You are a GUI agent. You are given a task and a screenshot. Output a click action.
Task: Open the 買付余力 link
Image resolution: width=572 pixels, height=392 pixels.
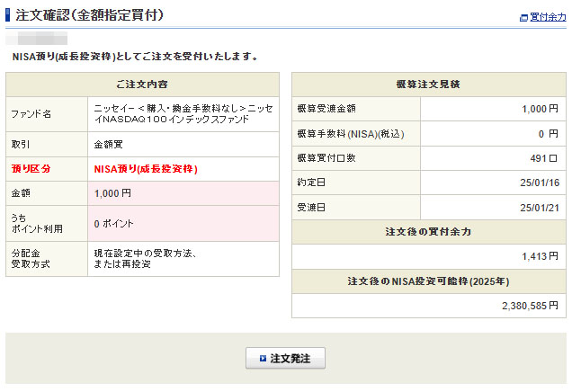click(548, 17)
